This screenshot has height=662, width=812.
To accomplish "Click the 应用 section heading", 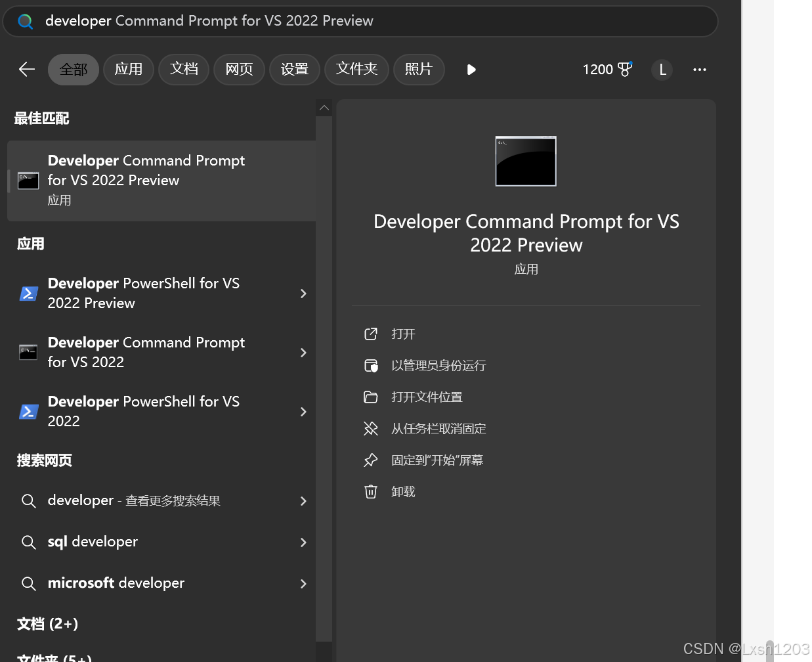I will pyautogui.click(x=31, y=244).
